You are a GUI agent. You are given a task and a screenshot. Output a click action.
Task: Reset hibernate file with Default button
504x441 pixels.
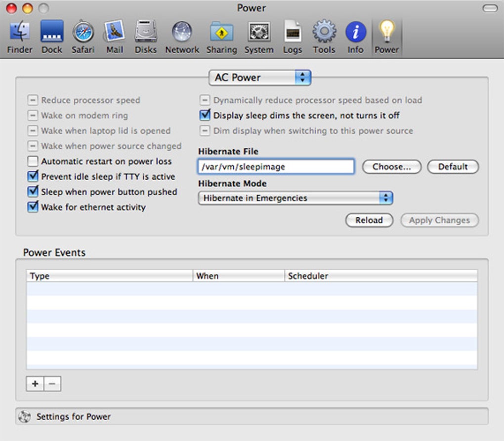[x=453, y=167]
